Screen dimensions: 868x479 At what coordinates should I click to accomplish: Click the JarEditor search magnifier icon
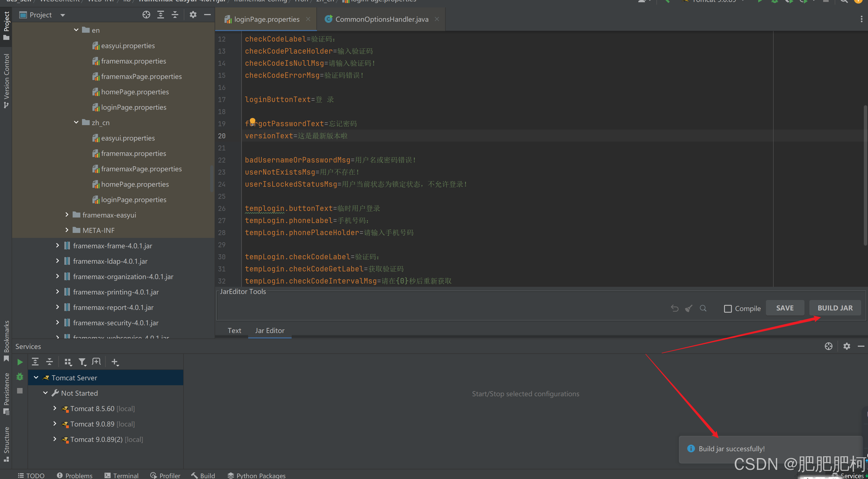[703, 308]
